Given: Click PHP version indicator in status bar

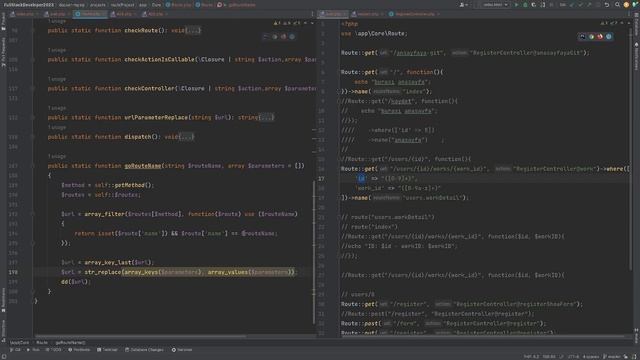Looking at the screenshot, I should (x=531, y=357).
